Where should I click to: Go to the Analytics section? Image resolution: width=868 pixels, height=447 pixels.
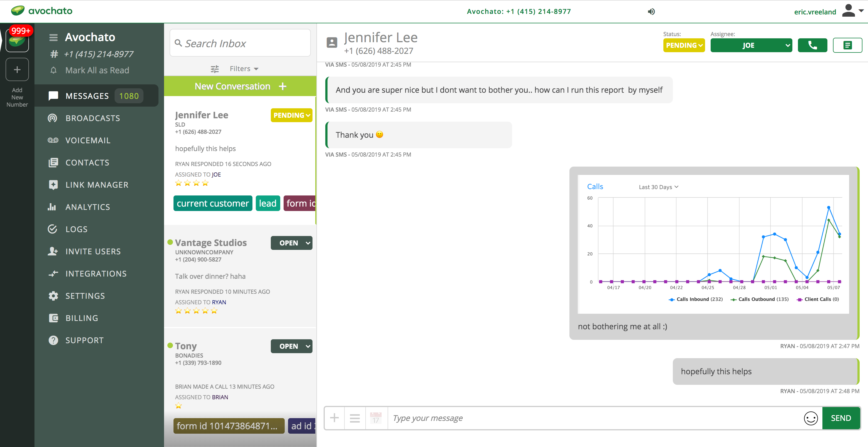88,207
